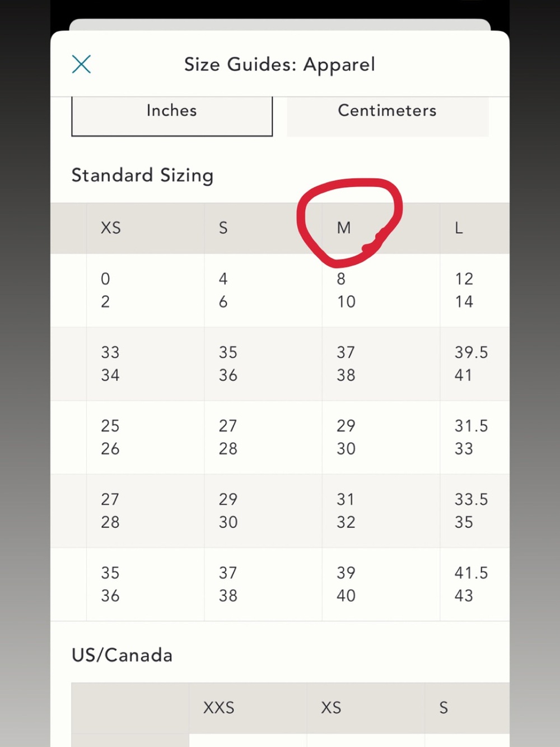
Task: Select the S column in US/Canada table
Action: (x=444, y=708)
